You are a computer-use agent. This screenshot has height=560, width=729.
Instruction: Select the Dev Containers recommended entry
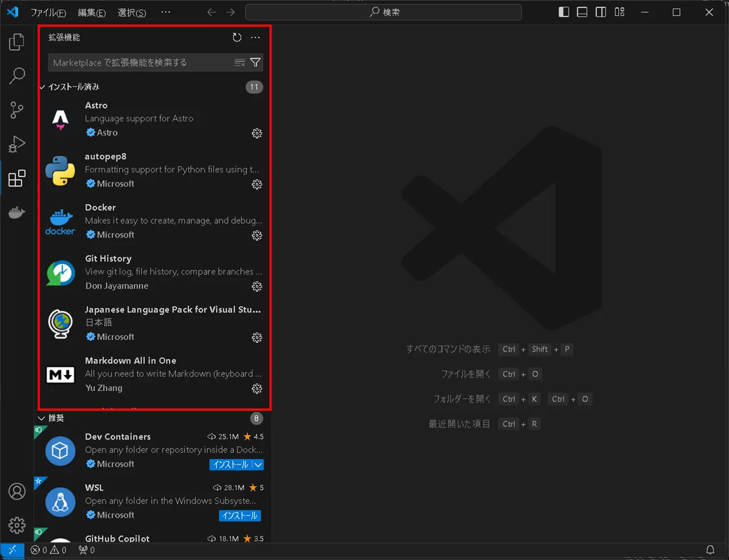pos(153,451)
